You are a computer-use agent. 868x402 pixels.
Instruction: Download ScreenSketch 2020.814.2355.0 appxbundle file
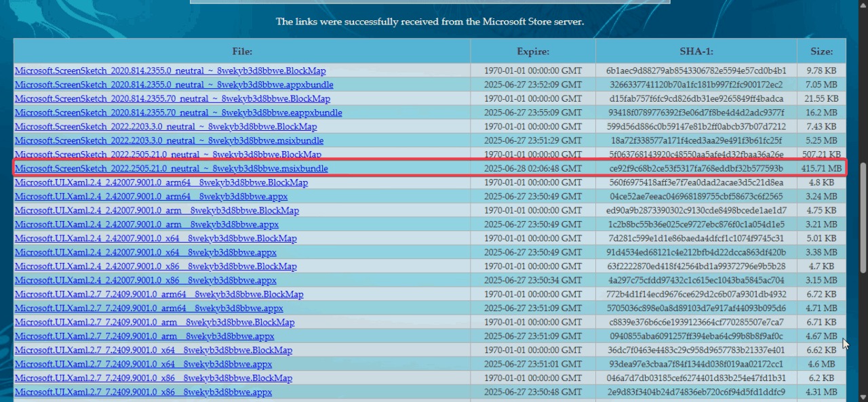pos(174,85)
